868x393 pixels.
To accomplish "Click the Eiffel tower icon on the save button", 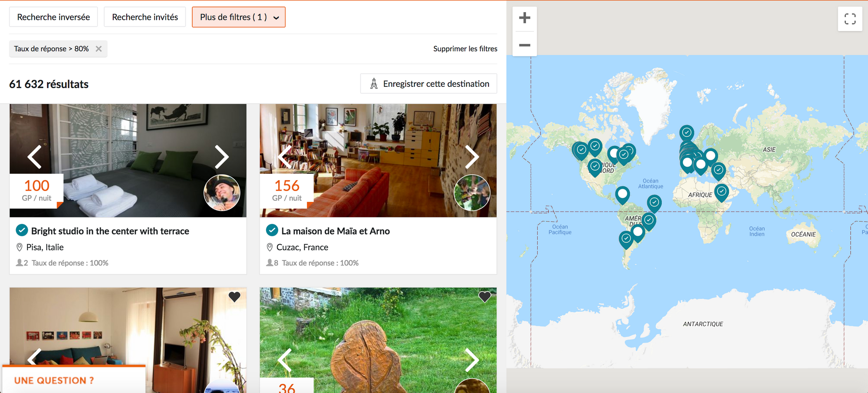I will coord(374,83).
